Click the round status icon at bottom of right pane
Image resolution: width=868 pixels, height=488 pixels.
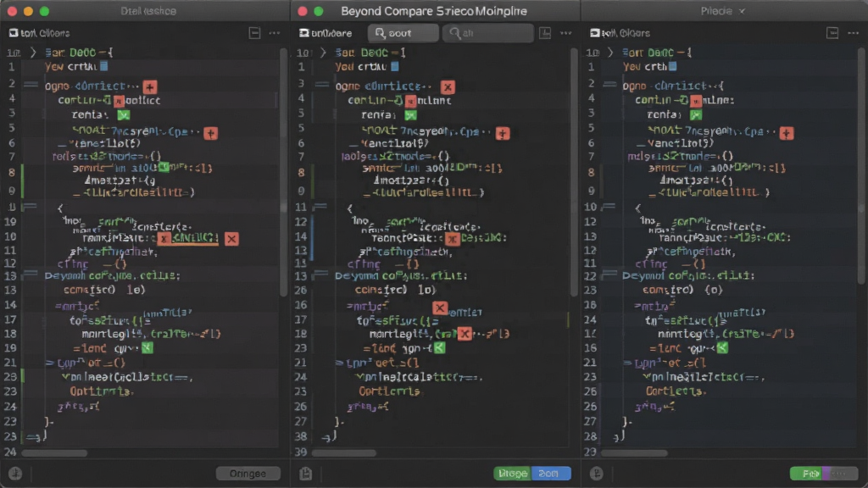point(596,474)
